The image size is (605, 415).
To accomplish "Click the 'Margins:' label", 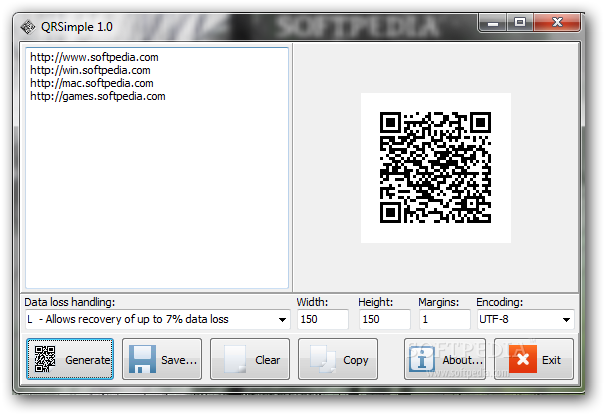I will (439, 302).
